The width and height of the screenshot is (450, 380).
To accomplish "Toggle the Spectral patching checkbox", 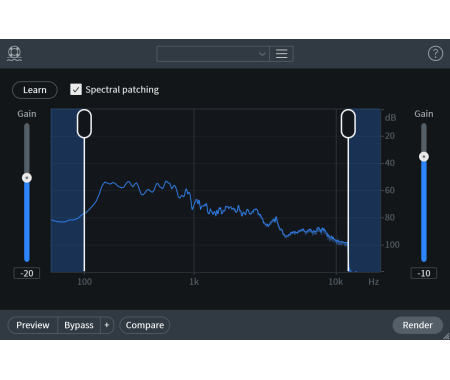I will [76, 89].
